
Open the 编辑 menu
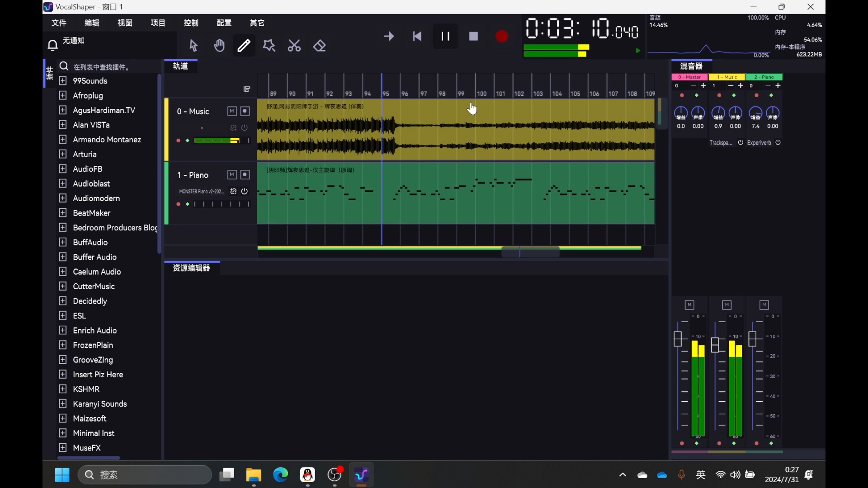[92, 23]
